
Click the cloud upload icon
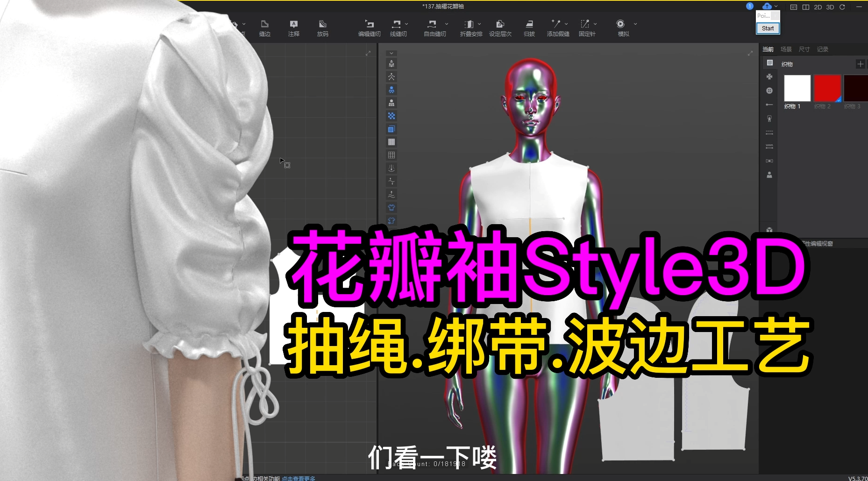pyautogui.click(x=767, y=6)
